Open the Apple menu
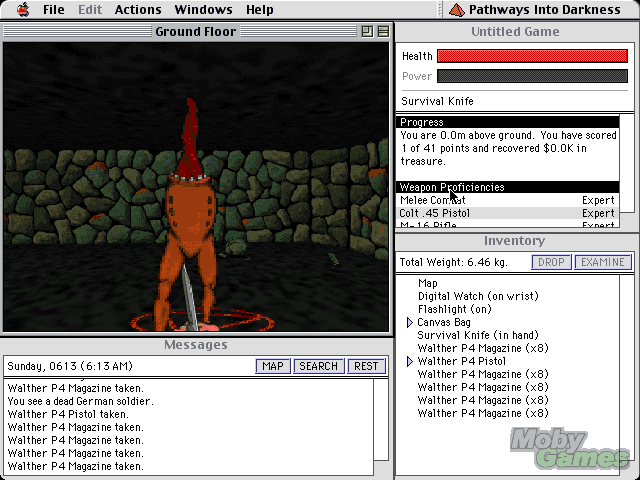Viewport: 640px width, 480px height. coord(23,9)
